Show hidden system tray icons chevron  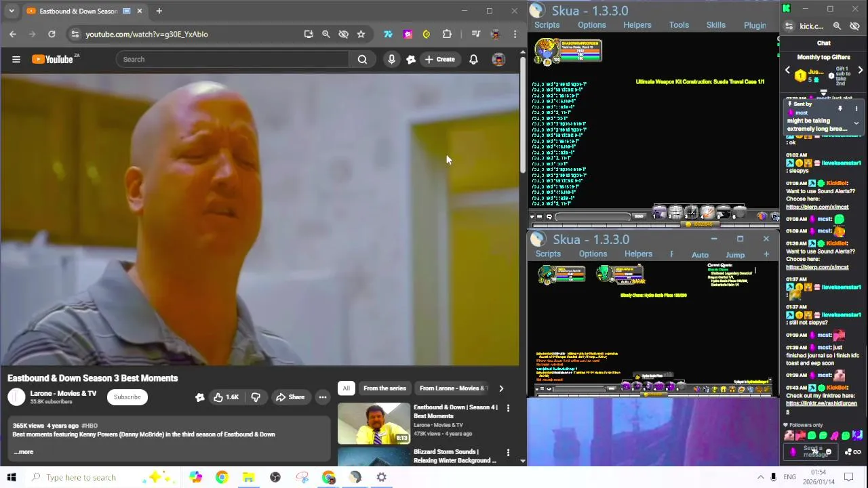[760, 477]
